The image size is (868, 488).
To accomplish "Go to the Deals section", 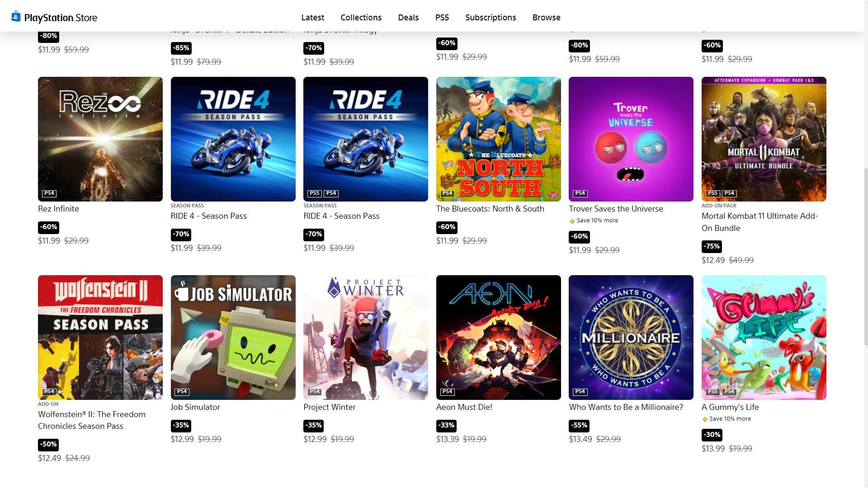I will [x=408, y=17].
